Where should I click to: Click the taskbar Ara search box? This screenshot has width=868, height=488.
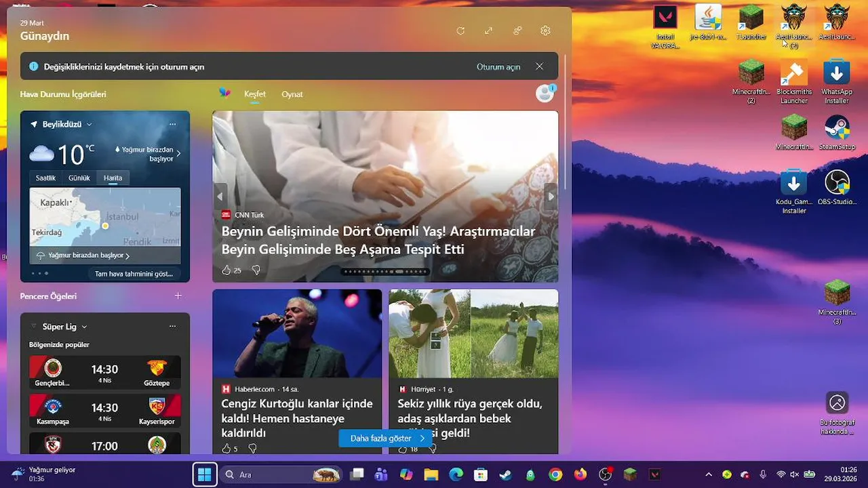coord(282,474)
